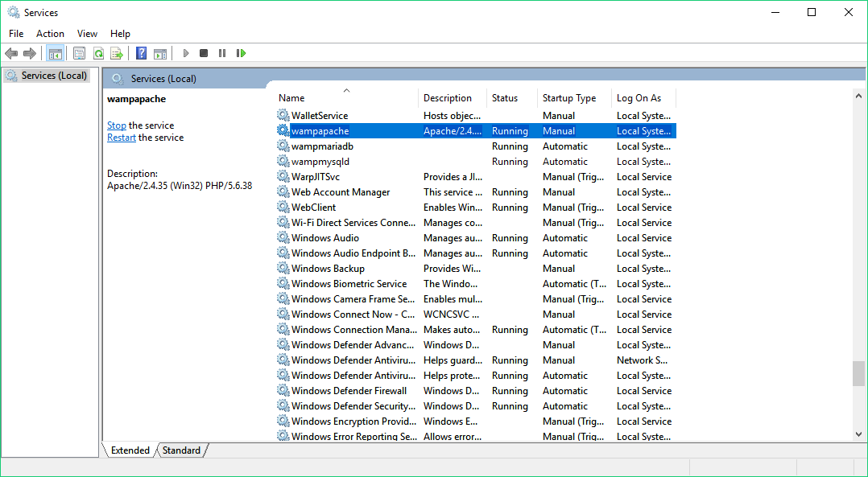
Task: Click the gear icon beside WalletService
Action: 283,116
